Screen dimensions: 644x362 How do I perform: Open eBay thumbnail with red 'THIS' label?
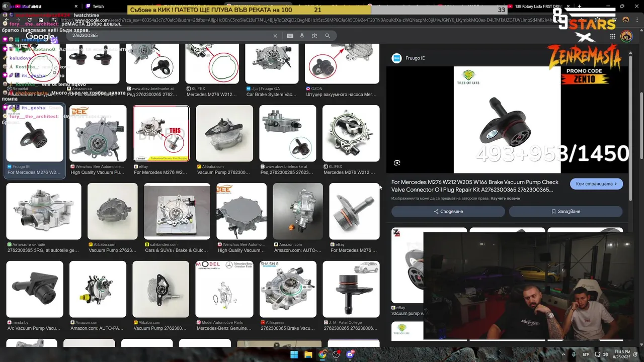click(161, 134)
